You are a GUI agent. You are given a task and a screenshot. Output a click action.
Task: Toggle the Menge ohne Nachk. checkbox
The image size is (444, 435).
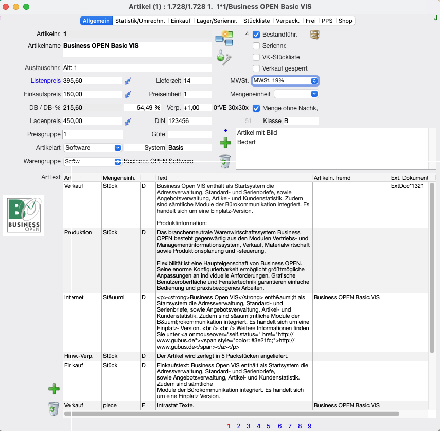(256, 109)
